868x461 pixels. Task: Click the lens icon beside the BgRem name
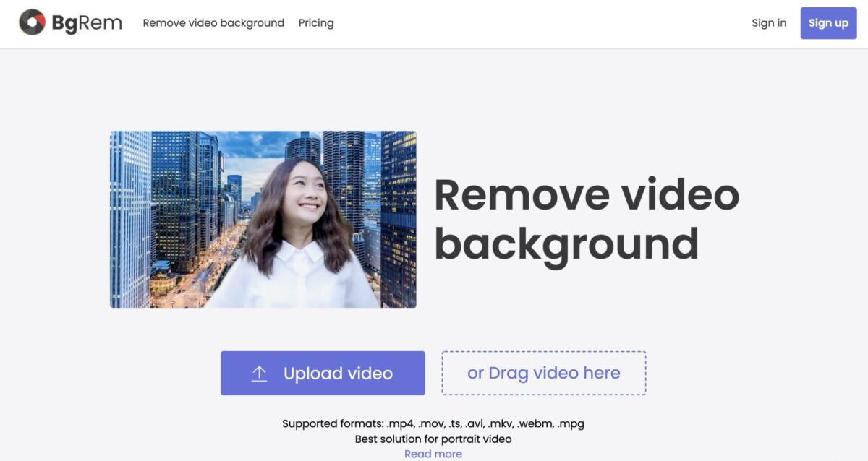(30, 22)
